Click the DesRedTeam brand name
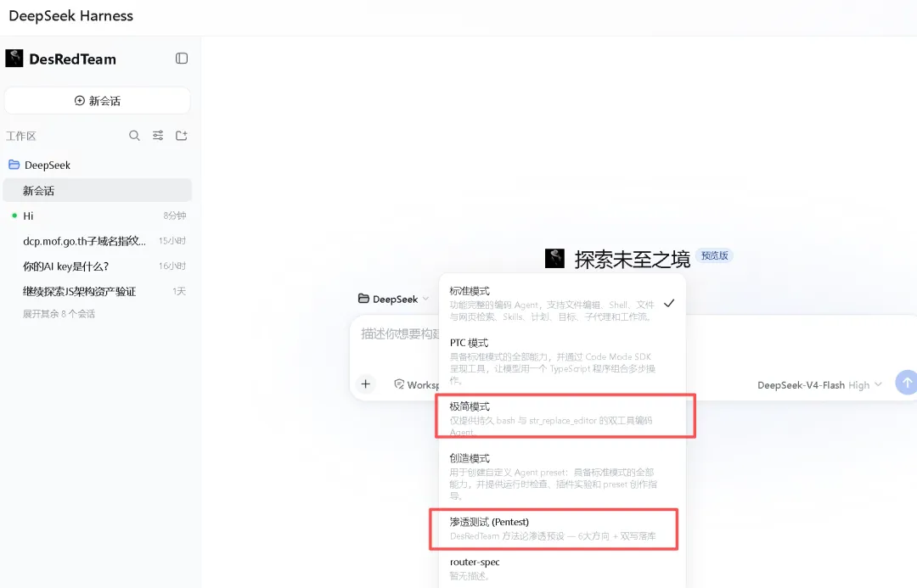The height and width of the screenshot is (588, 917). 72,59
